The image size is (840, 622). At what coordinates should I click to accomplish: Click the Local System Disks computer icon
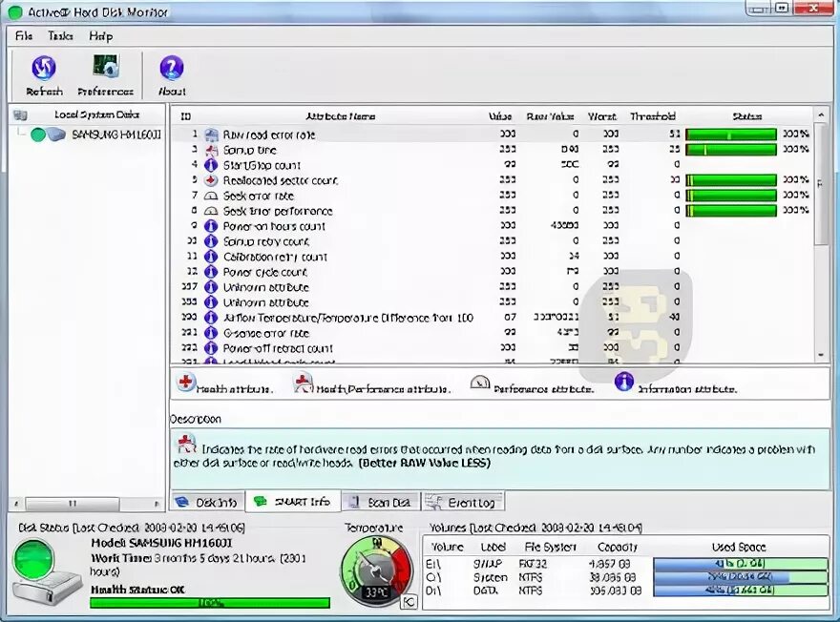(x=20, y=115)
